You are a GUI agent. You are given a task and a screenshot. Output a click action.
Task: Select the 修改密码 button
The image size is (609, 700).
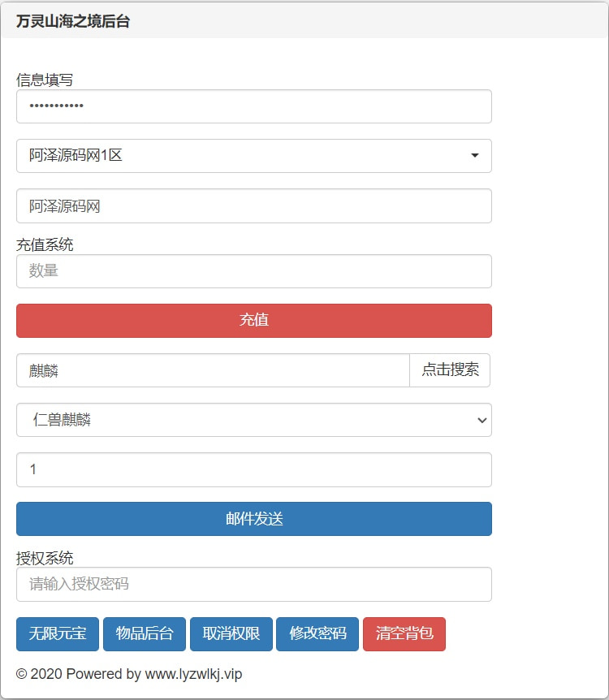point(317,634)
